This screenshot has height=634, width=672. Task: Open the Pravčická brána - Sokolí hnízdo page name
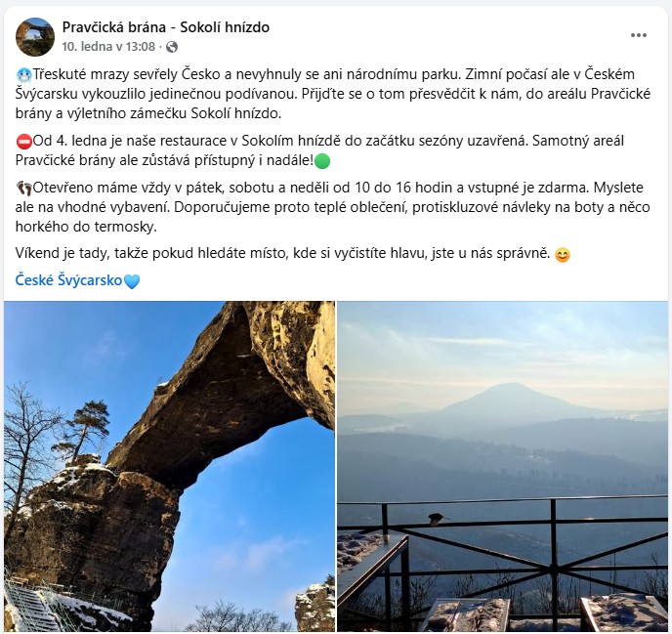166,27
